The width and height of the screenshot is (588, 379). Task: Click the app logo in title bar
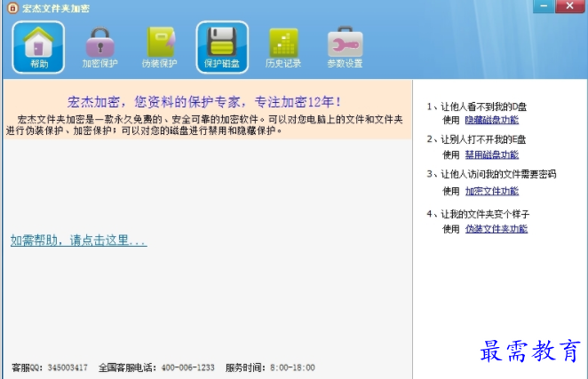tap(12, 8)
